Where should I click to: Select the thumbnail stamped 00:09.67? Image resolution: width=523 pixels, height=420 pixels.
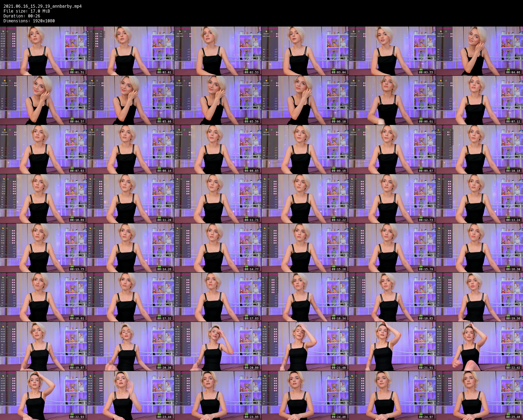click(392, 149)
